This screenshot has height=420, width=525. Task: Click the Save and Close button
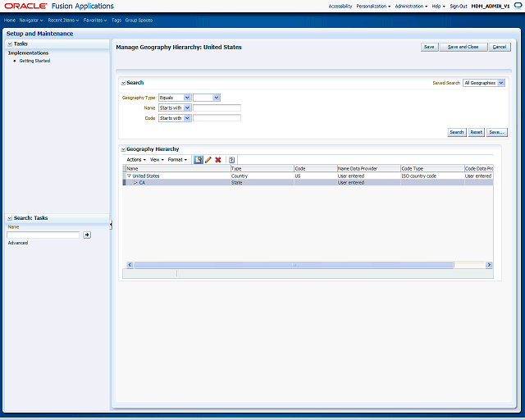tap(463, 47)
